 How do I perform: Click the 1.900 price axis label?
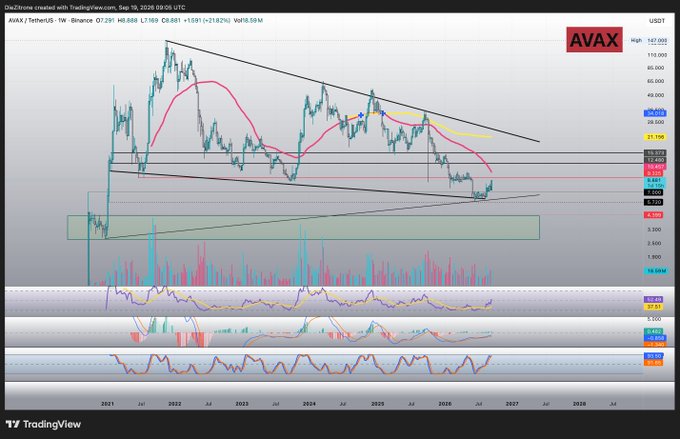[x=655, y=257]
